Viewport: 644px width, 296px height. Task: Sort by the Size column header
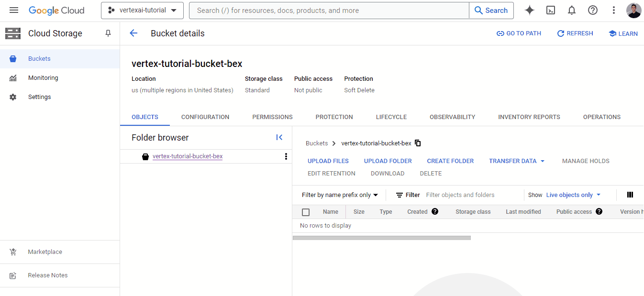[359, 212]
